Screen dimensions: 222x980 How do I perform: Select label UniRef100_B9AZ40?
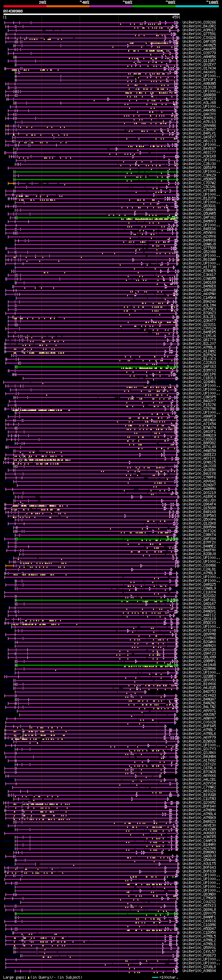199,302
